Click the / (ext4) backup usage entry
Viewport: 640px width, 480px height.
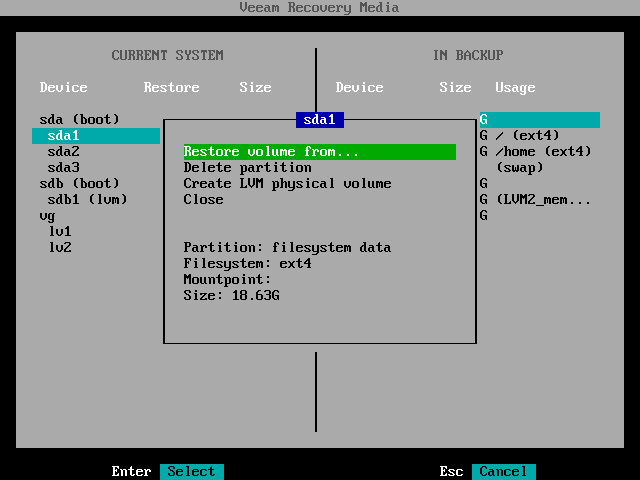click(x=527, y=136)
